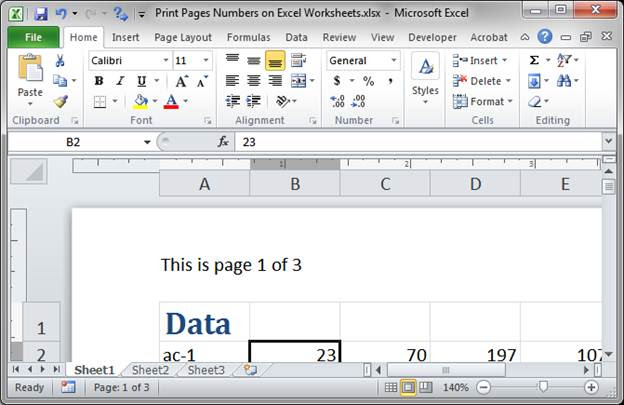Open Sort and Filter icon

(564, 60)
